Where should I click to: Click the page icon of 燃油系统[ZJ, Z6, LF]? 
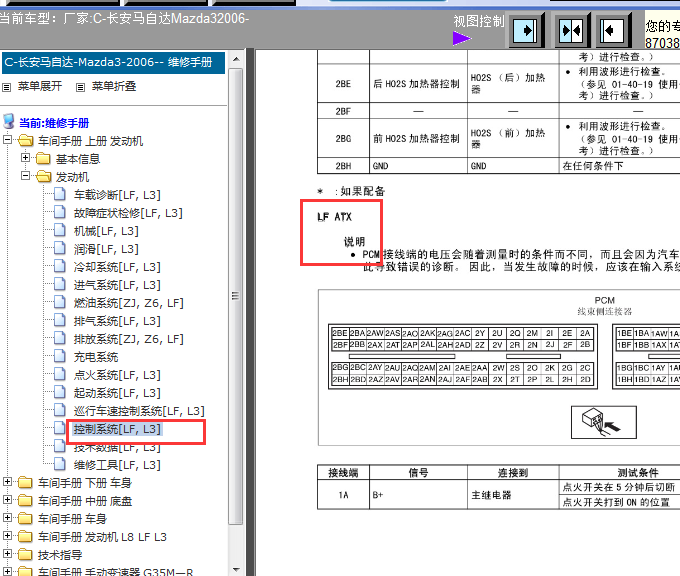tap(60, 302)
